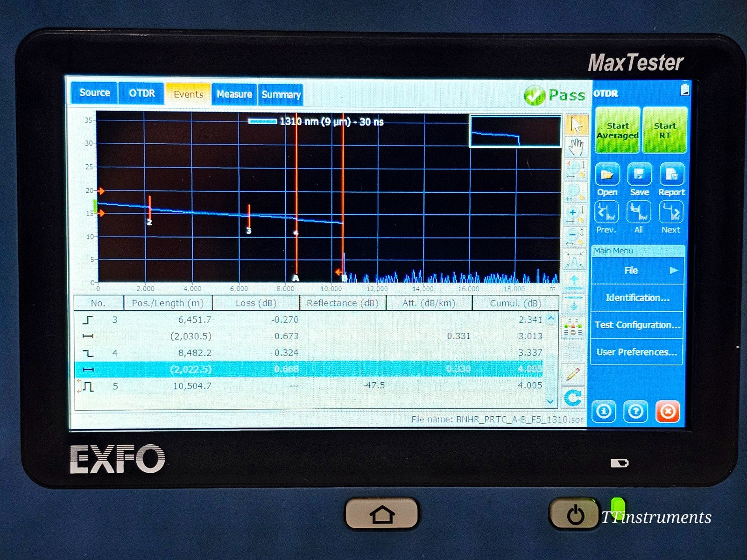Screen dimensions: 747x560
Task: Move the trace down with the down-arrow tool
Action: pos(574,305)
